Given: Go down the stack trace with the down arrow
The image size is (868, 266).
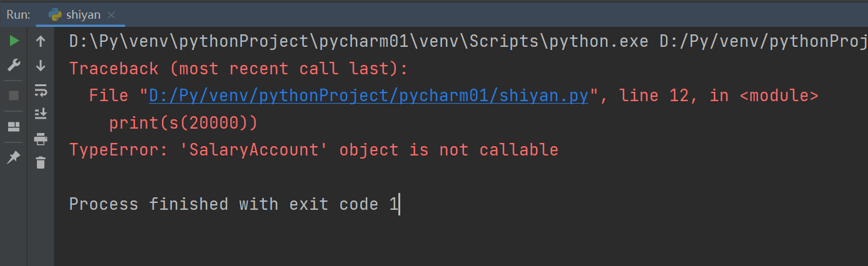Looking at the screenshot, I should (41, 65).
